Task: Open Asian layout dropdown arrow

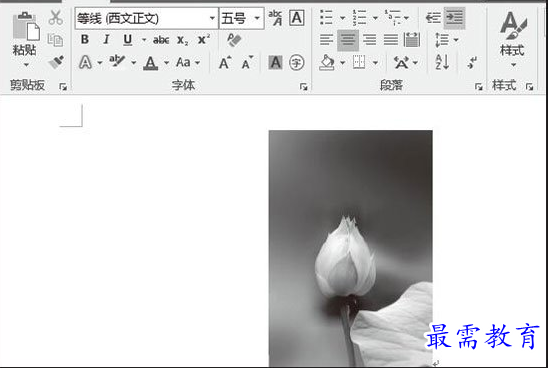Action: (x=416, y=63)
